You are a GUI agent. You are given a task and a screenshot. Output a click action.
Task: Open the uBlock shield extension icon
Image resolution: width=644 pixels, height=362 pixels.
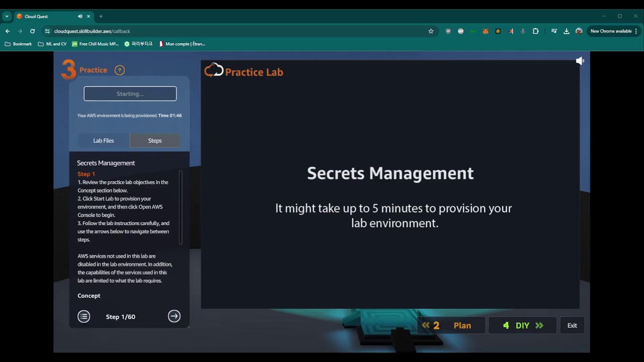(448, 31)
